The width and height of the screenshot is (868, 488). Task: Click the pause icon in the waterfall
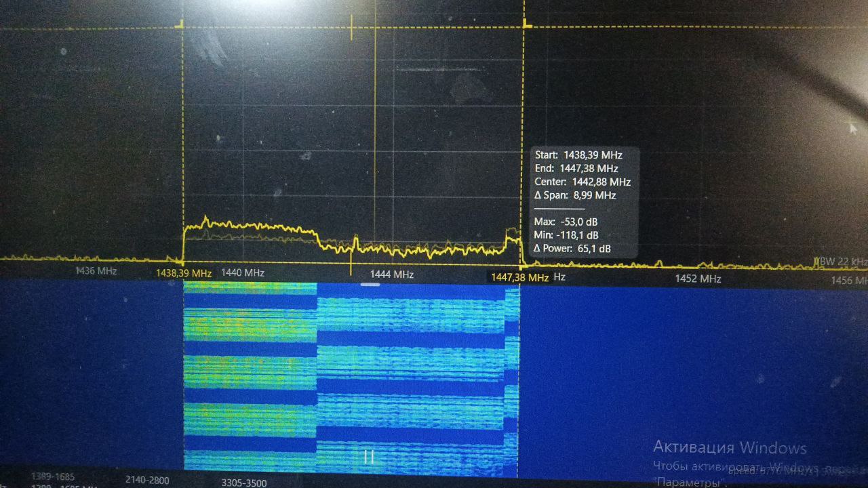[369, 456]
